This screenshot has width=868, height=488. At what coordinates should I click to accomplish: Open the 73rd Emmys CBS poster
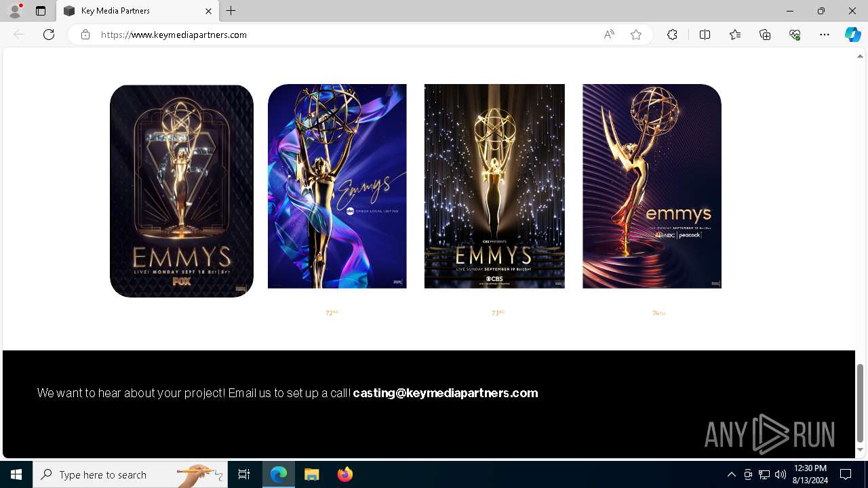click(x=494, y=186)
